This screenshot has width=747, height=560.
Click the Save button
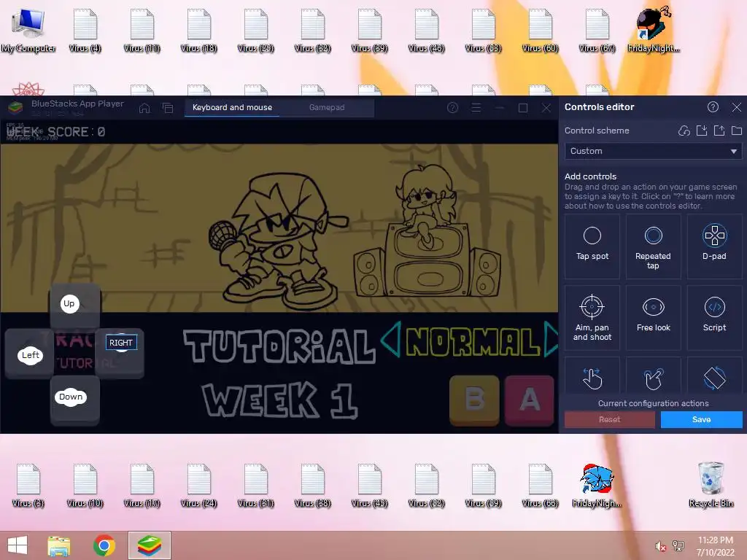point(701,419)
